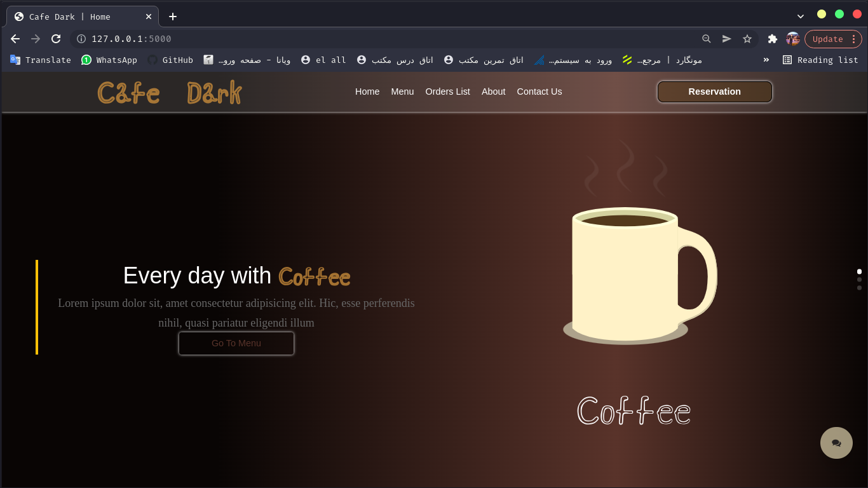Click the send/share page icon
This screenshot has width=868, height=488.
(727, 39)
